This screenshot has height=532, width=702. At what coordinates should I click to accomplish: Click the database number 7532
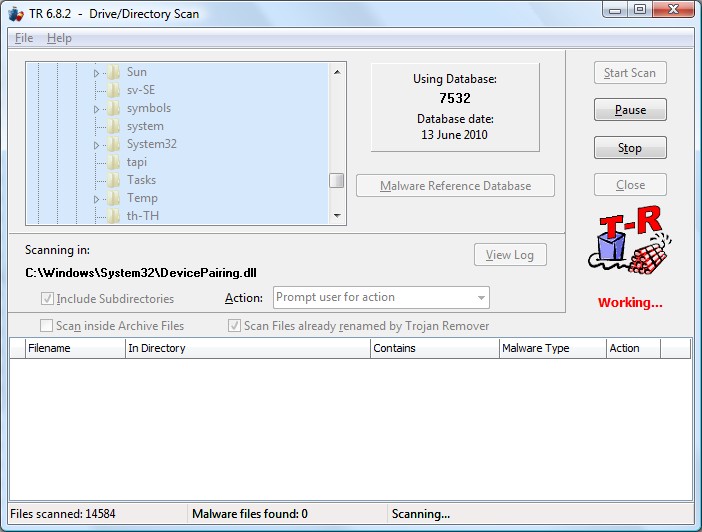(455, 98)
